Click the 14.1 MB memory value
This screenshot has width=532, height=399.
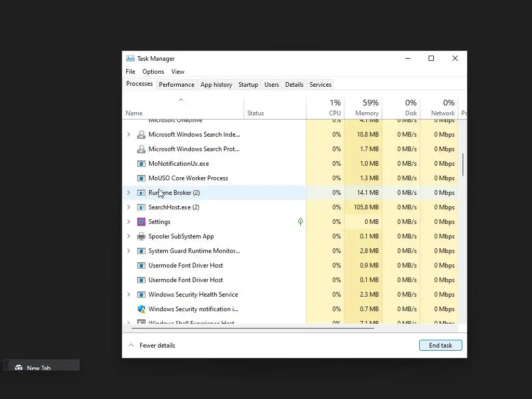pyautogui.click(x=368, y=193)
